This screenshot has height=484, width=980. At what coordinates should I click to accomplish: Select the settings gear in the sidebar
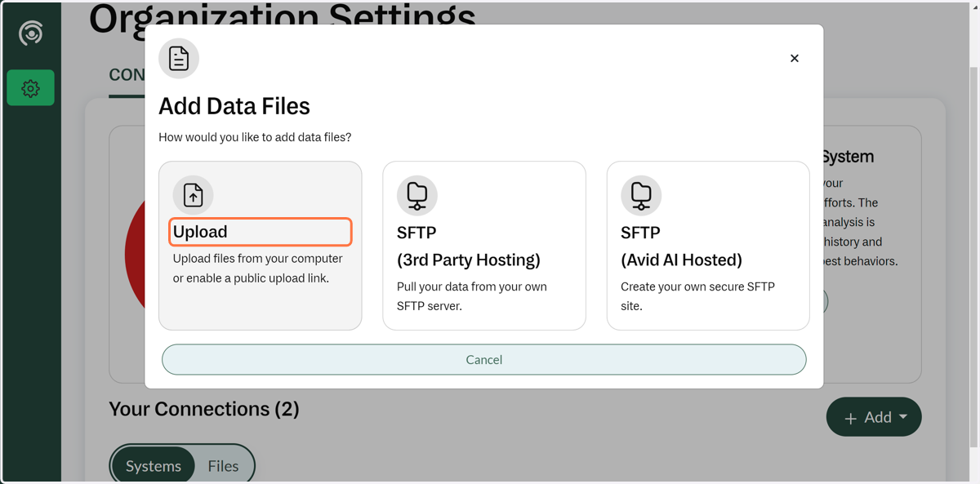click(x=30, y=88)
